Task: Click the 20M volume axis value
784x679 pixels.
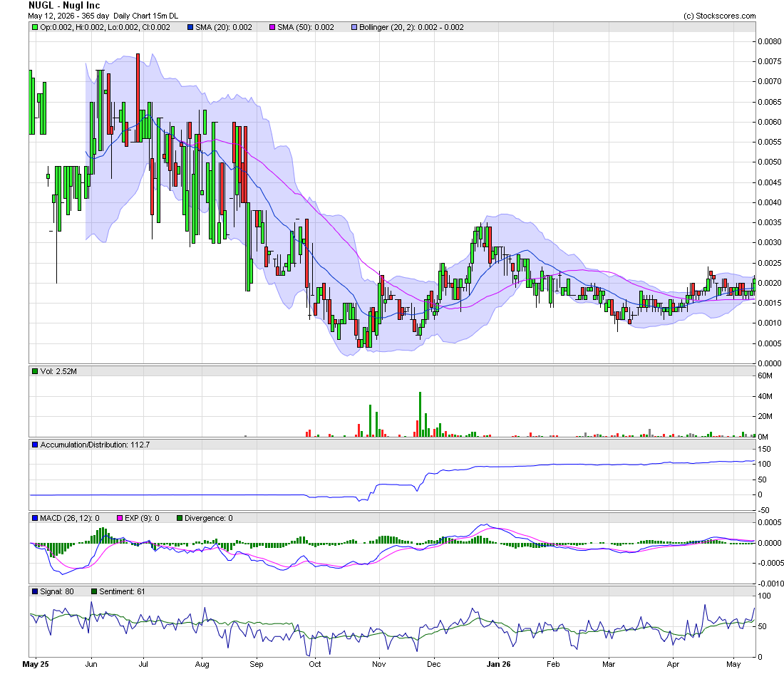Action: tap(765, 416)
